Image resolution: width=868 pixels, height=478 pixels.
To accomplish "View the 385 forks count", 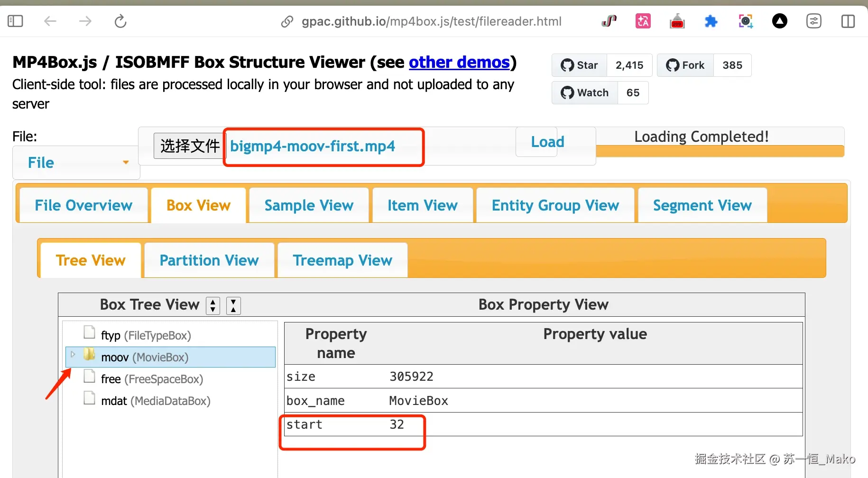I will point(732,65).
